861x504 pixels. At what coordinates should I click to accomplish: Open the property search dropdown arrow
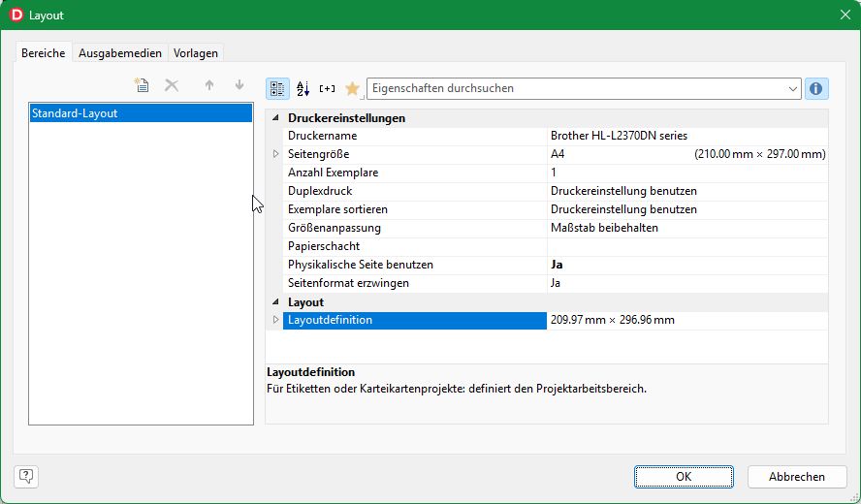pyautogui.click(x=793, y=88)
